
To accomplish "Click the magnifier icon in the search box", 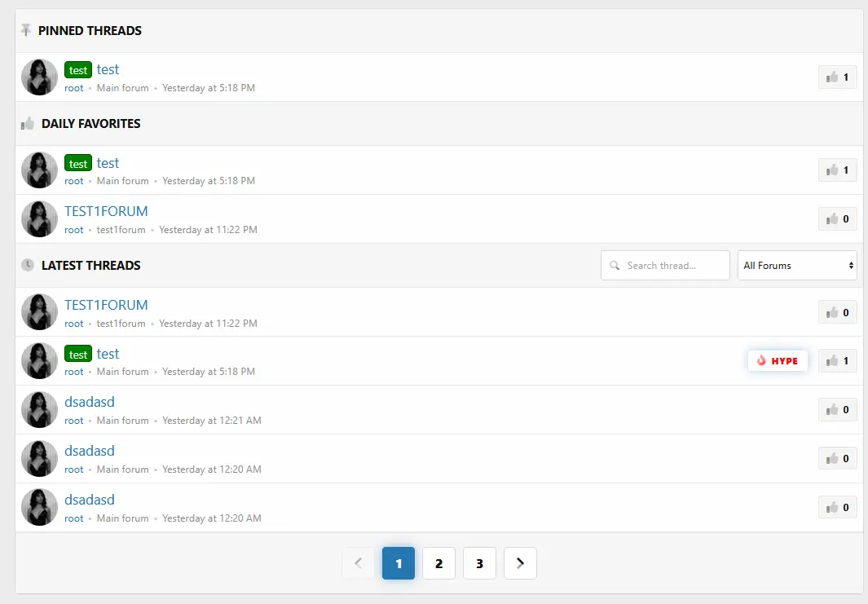I will (x=615, y=266).
